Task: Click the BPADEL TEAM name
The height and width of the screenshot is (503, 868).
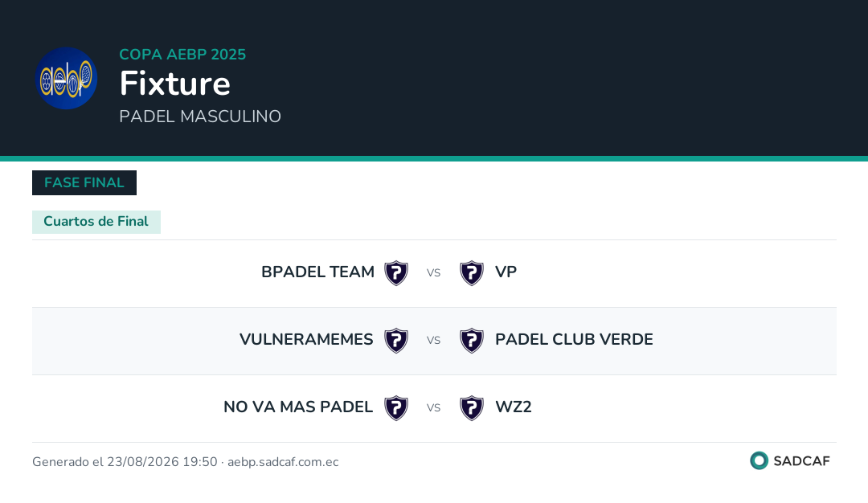Action: pyautogui.click(x=317, y=272)
